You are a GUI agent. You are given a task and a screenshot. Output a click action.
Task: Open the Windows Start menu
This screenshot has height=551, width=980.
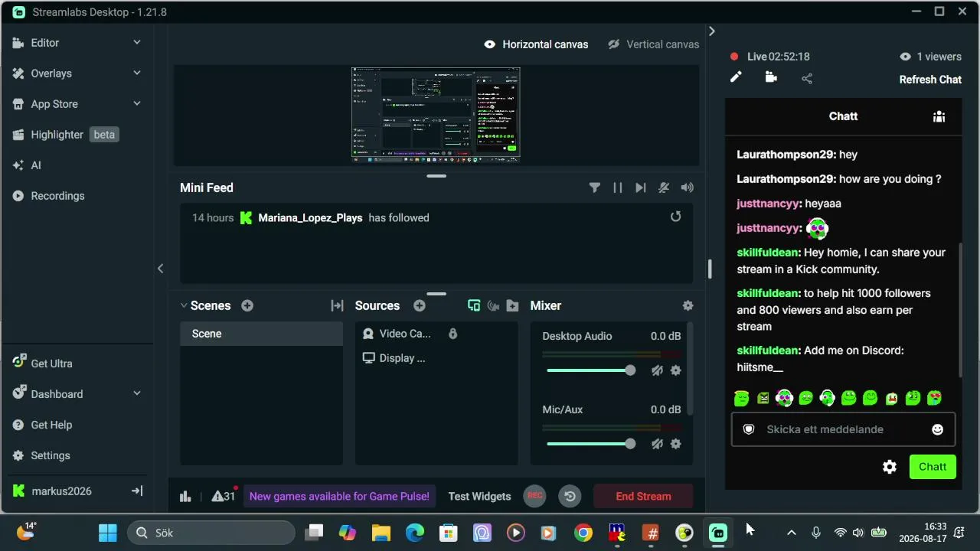pos(108,533)
